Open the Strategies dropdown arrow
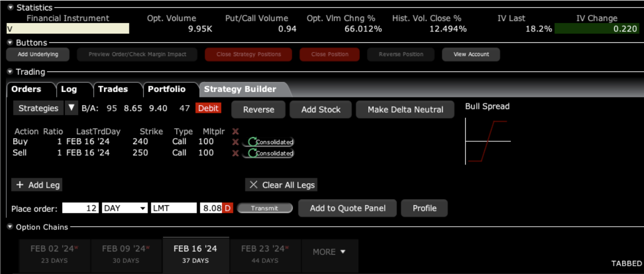Screen dimensions: 644x274 coord(71,108)
